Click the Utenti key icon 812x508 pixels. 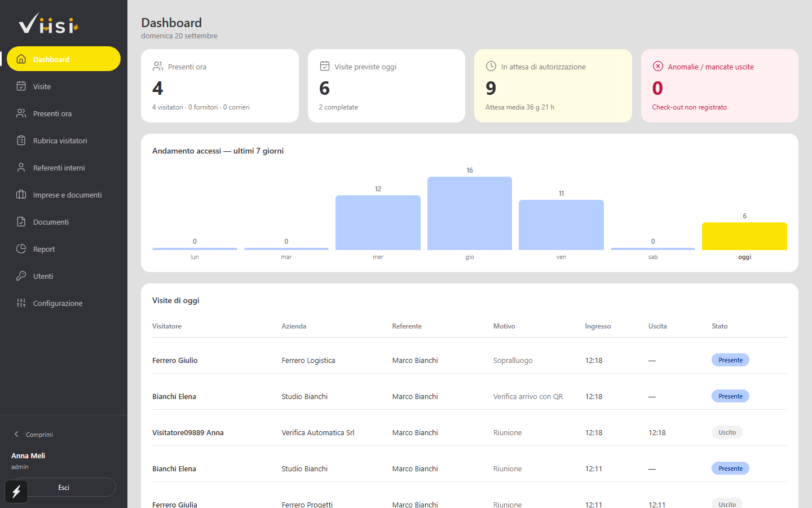click(21, 276)
